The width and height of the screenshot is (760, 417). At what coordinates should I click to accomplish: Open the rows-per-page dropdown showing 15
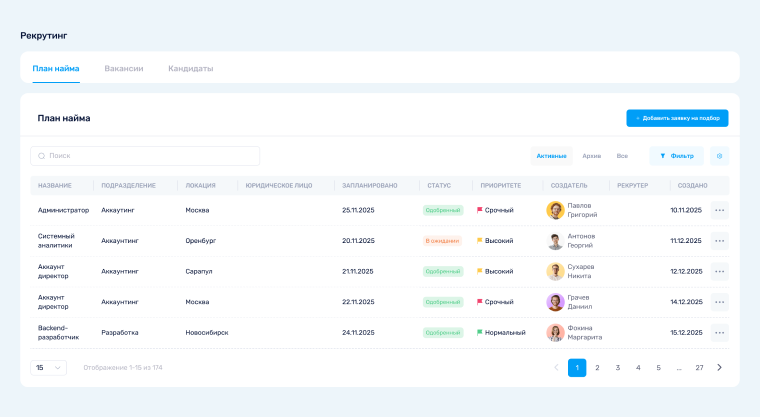pyautogui.click(x=49, y=368)
